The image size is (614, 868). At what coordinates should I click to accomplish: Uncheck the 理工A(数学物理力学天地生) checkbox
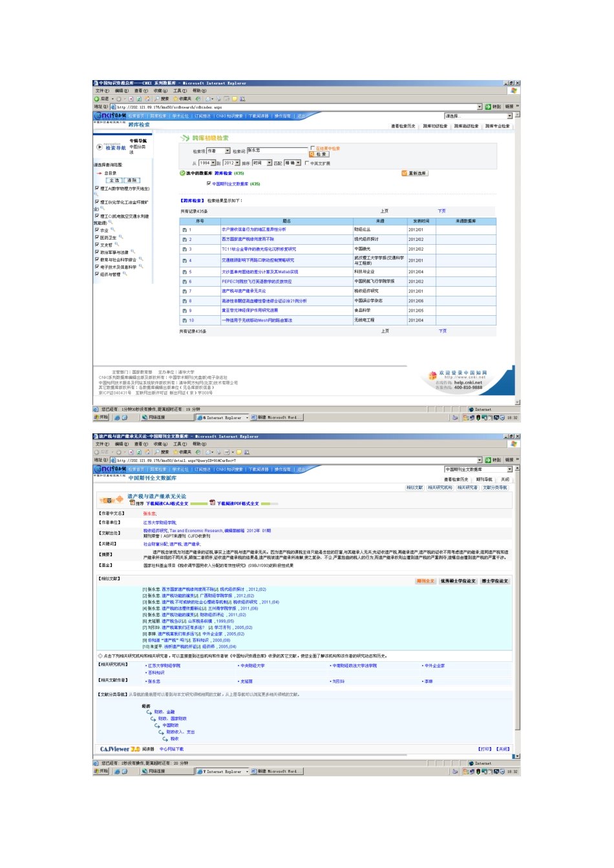[97, 189]
